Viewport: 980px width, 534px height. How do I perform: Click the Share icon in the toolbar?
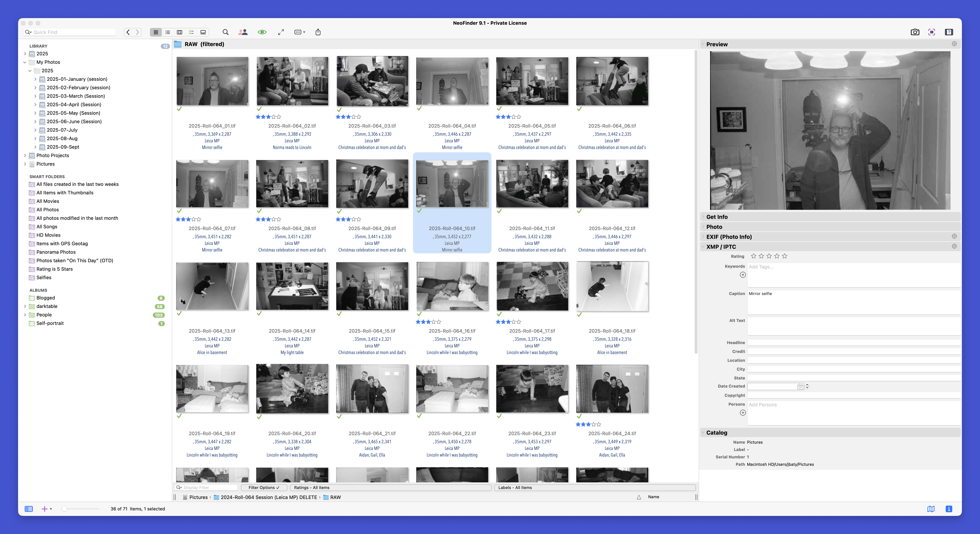(x=318, y=32)
